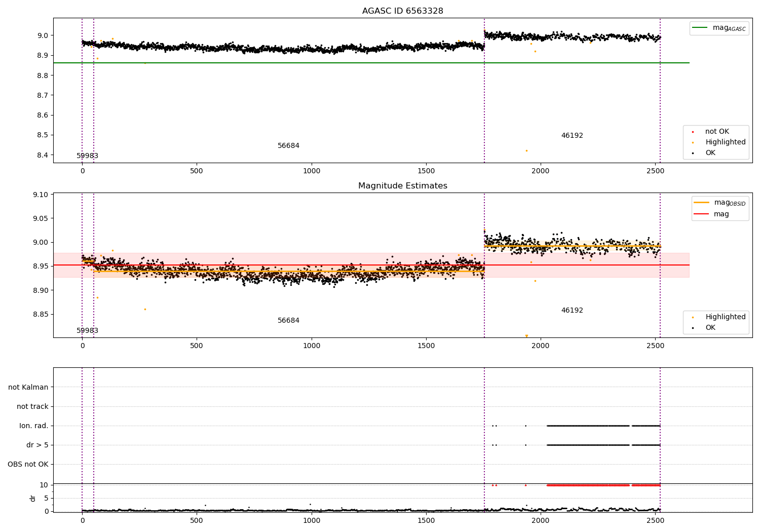This screenshot has width=760, height=532.
Task: Click the 46192 annotation in the top plot
Action: point(572,136)
